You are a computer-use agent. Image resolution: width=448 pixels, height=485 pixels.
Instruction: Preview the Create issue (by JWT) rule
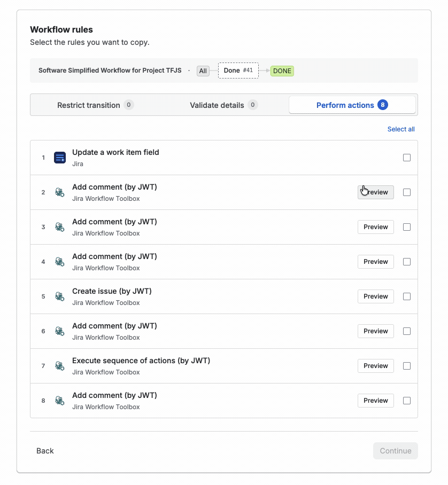[x=375, y=296]
